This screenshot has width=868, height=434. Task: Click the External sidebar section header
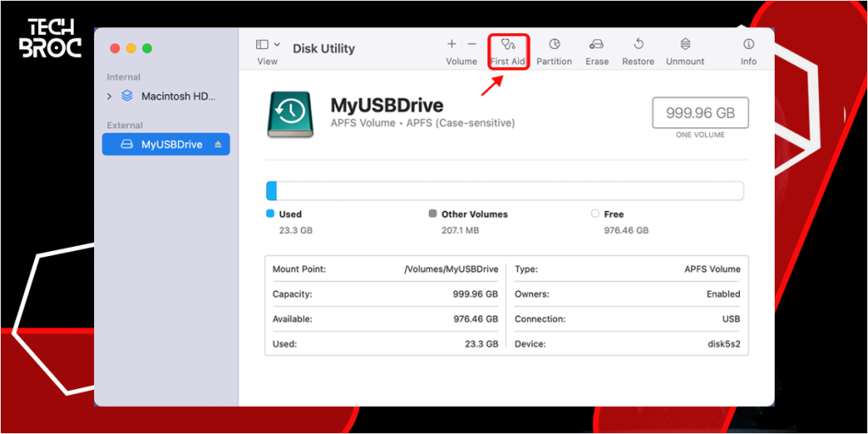(125, 125)
